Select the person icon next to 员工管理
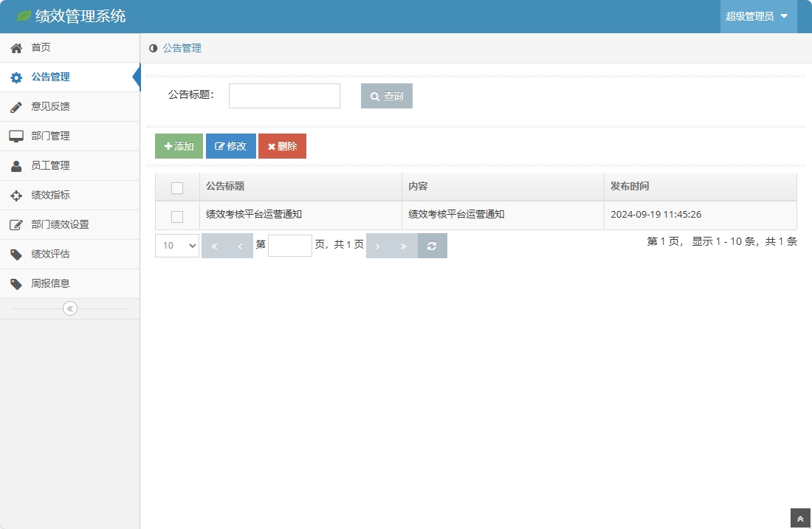This screenshot has width=812, height=529. (15, 165)
